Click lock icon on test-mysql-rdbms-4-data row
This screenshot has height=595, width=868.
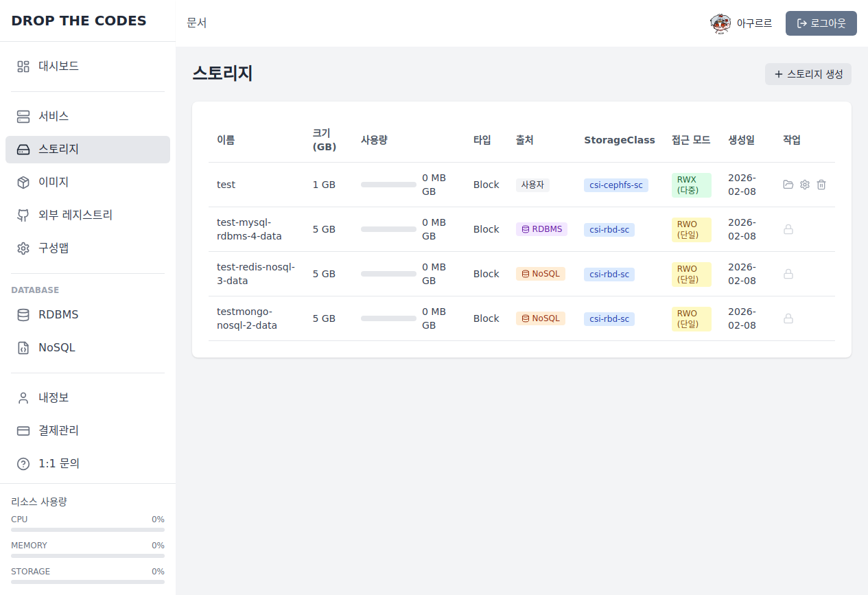[788, 229]
